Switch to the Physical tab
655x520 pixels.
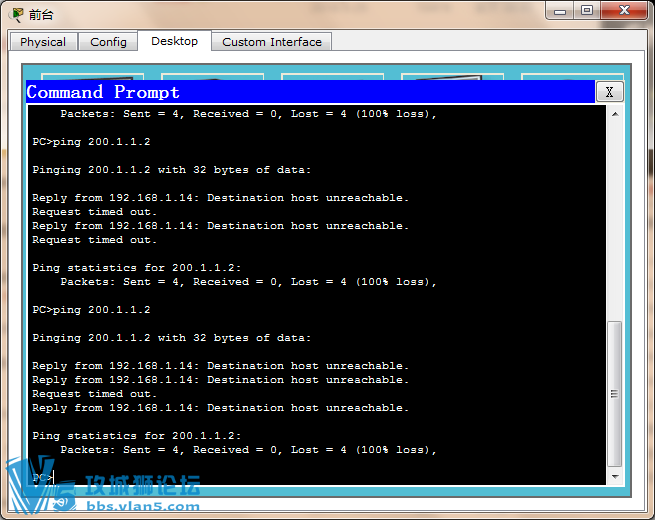tap(43, 42)
